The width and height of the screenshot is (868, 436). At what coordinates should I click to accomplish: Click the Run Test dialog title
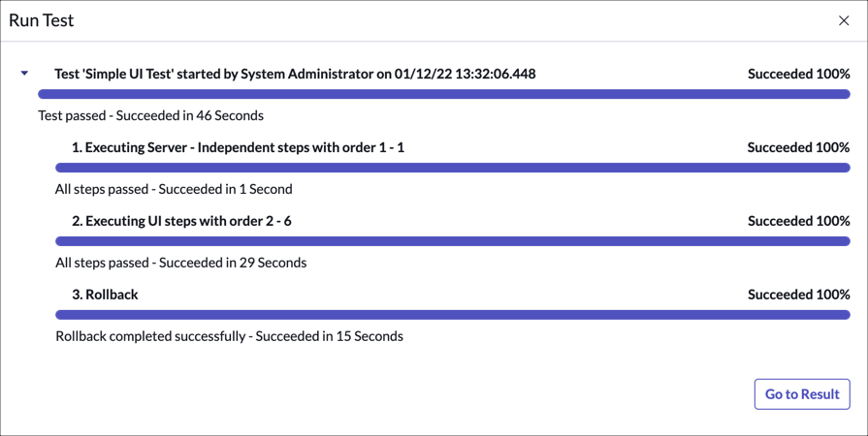(x=42, y=20)
